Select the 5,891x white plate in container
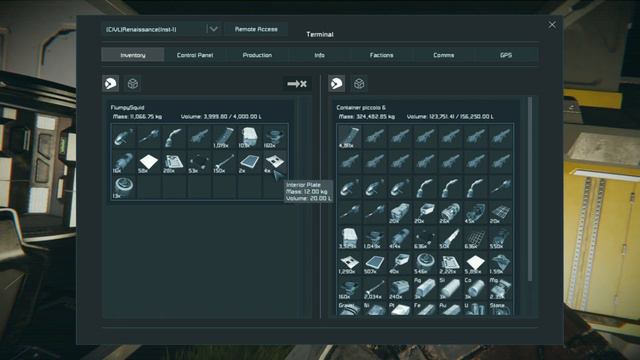The width and height of the screenshot is (640, 360). click(476, 264)
